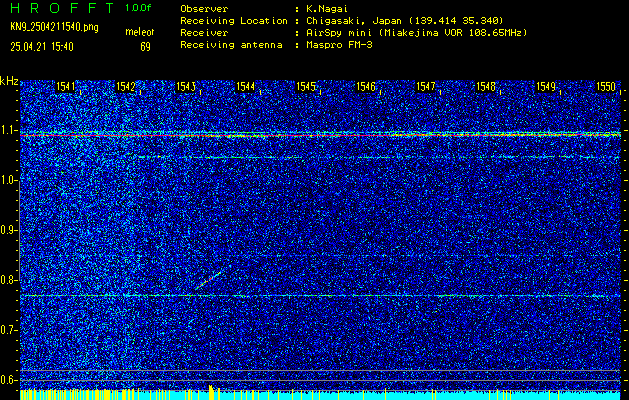The image size is (629, 400).
Task: Click the 0.9 kHz axis label
Action: pyautogui.click(x=8, y=230)
